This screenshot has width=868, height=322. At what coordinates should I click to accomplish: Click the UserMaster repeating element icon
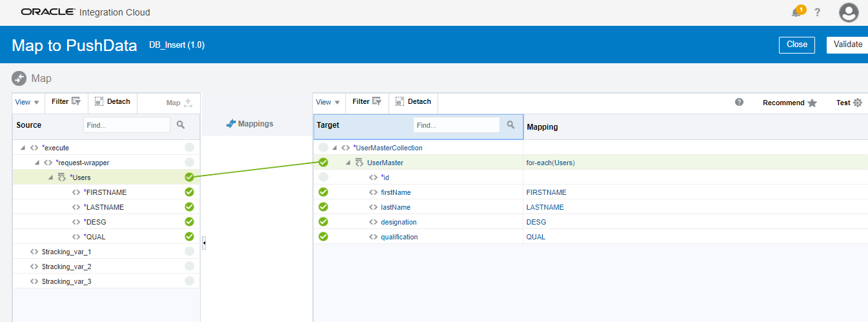(359, 163)
